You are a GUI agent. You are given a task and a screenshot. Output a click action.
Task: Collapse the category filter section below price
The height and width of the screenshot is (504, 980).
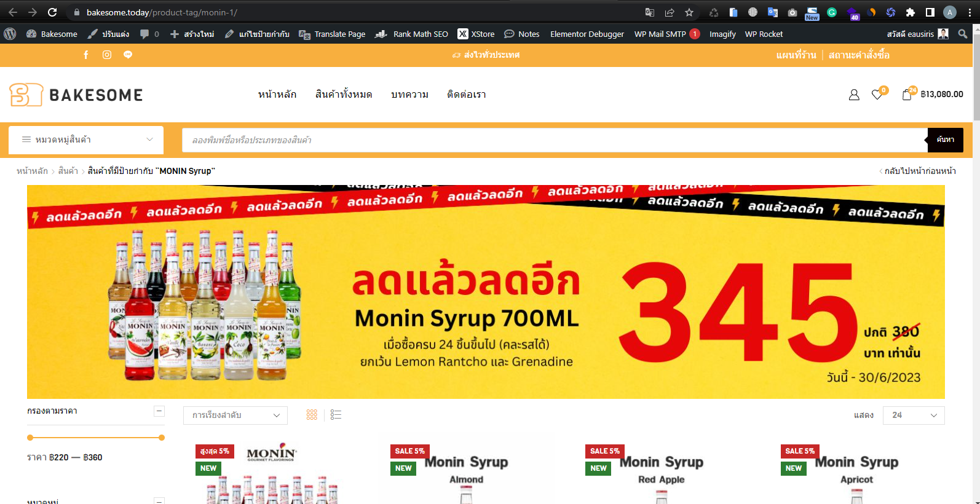(x=159, y=501)
